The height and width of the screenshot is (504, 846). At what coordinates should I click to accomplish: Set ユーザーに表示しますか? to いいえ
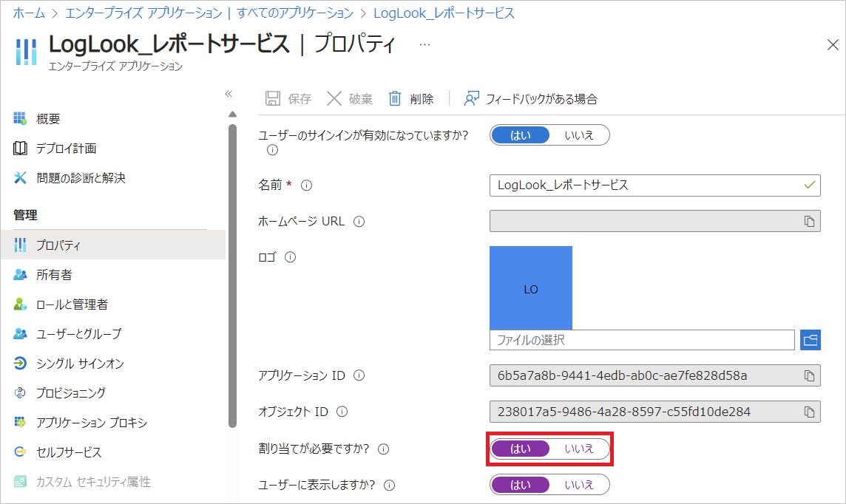(579, 485)
